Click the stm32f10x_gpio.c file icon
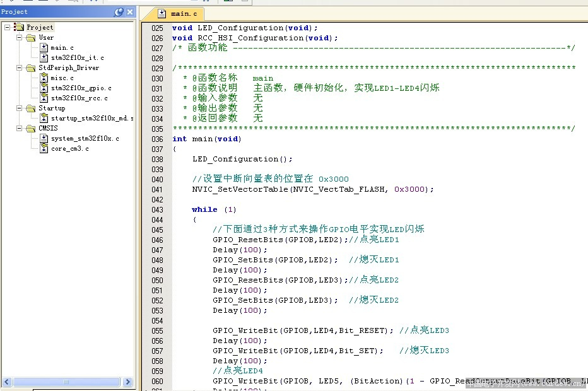Viewport: 588px width, 391px height. 44,88
